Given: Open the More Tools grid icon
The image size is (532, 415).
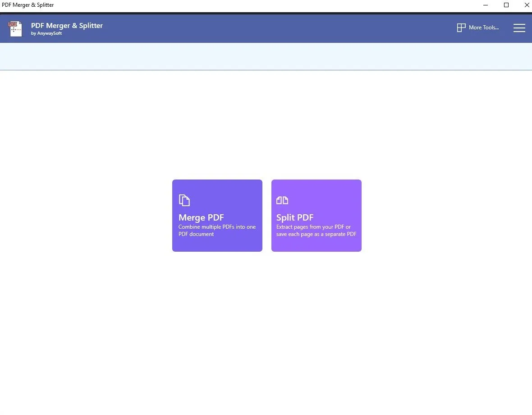Looking at the screenshot, I should tap(461, 28).
